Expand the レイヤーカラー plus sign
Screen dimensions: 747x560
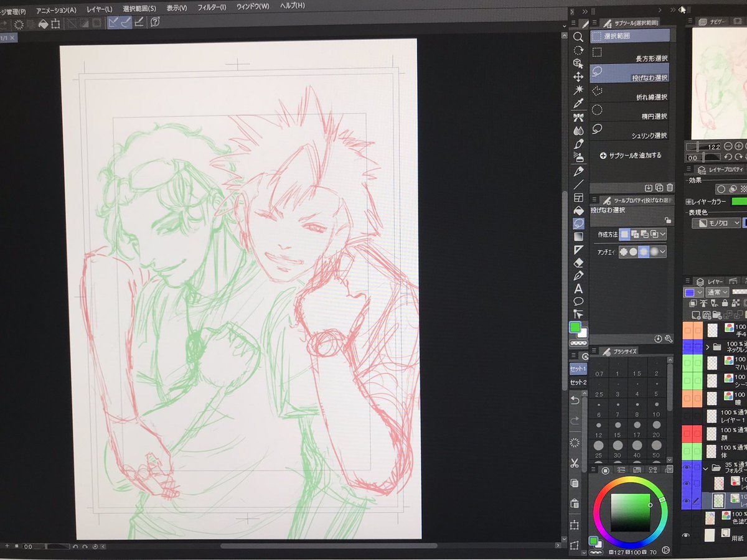(x=688, y=202)
